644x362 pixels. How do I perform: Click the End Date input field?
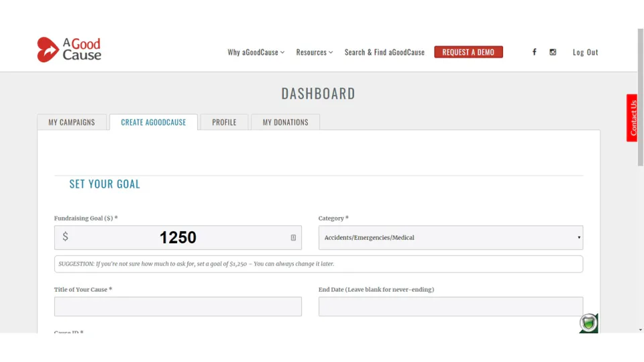[451, 306]
